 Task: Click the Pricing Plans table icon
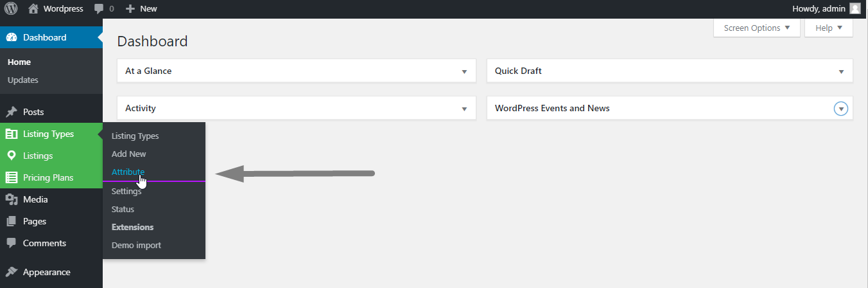point(12,177)
